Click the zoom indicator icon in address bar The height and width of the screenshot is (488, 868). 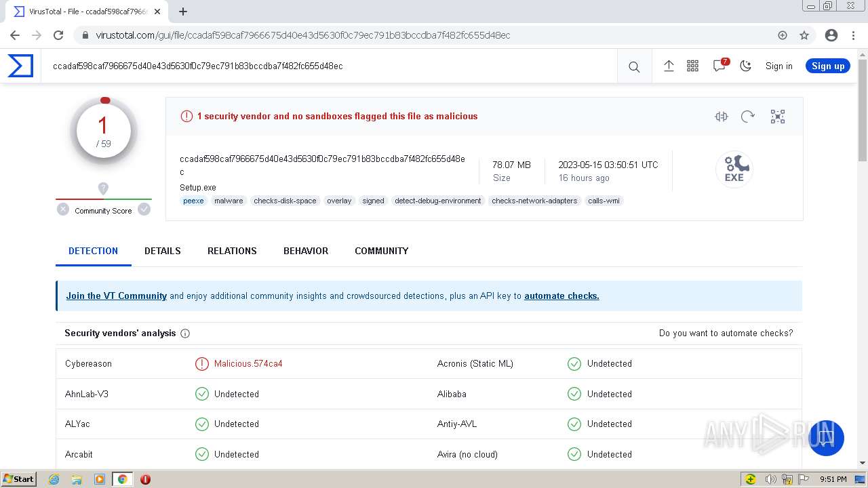click(783, 35)
